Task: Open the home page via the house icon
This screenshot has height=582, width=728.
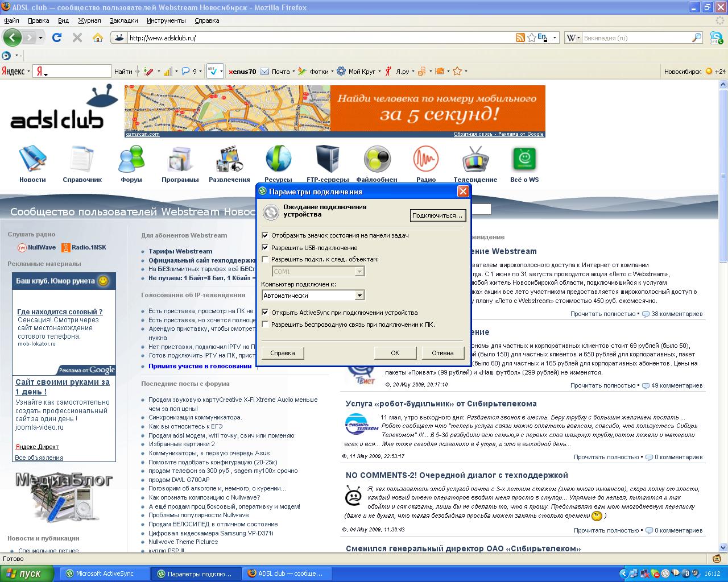Action: (x=98, y=38)
